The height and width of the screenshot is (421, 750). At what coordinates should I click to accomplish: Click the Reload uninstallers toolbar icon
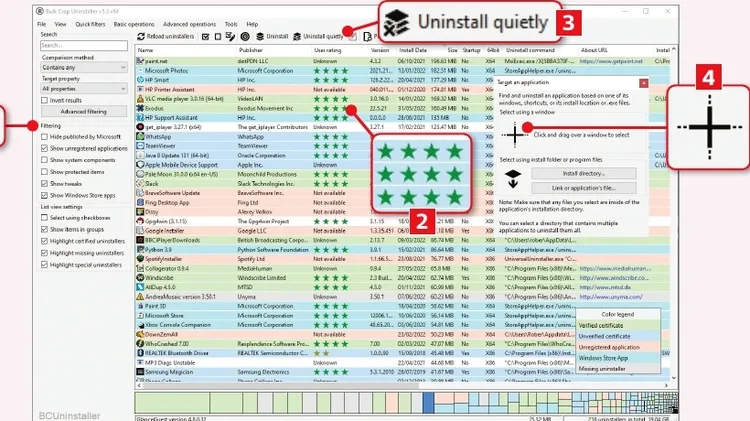141,36
